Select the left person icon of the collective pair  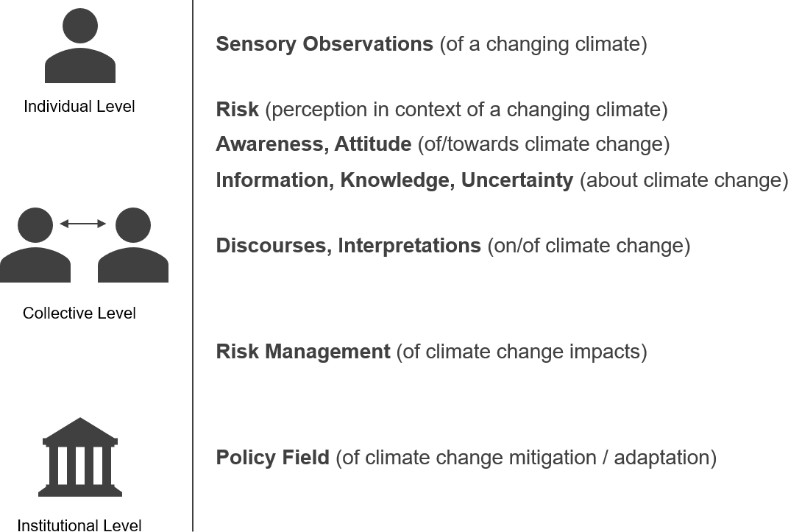click(x=35, y=247)
